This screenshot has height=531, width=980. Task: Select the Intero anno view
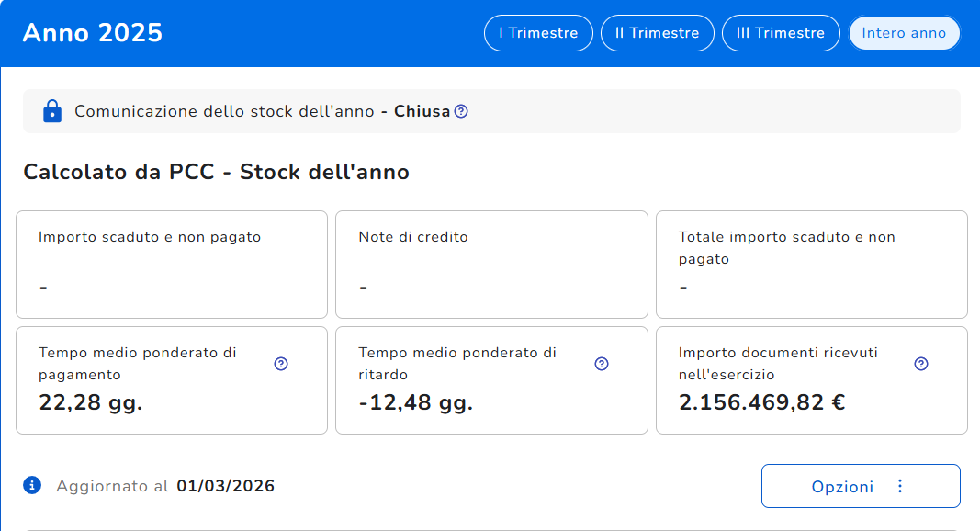[x=904, y=33]
